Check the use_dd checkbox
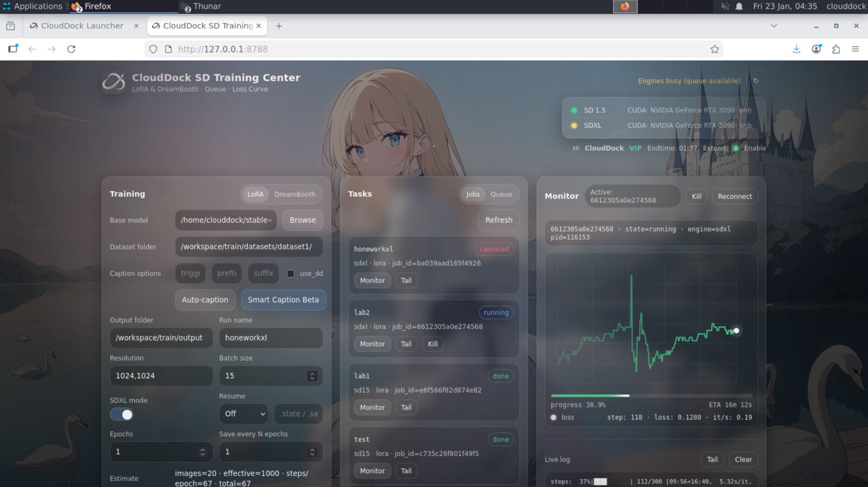Image resolution: width=868 pixels, height=487 pixels. click(290, 273)
